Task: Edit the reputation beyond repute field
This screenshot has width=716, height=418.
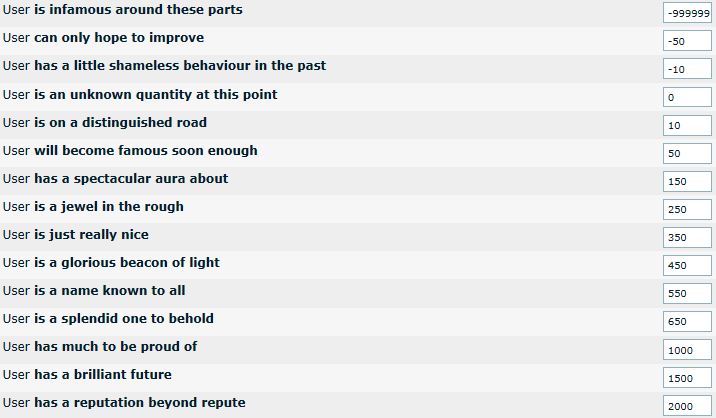Action: coord(686,406)
